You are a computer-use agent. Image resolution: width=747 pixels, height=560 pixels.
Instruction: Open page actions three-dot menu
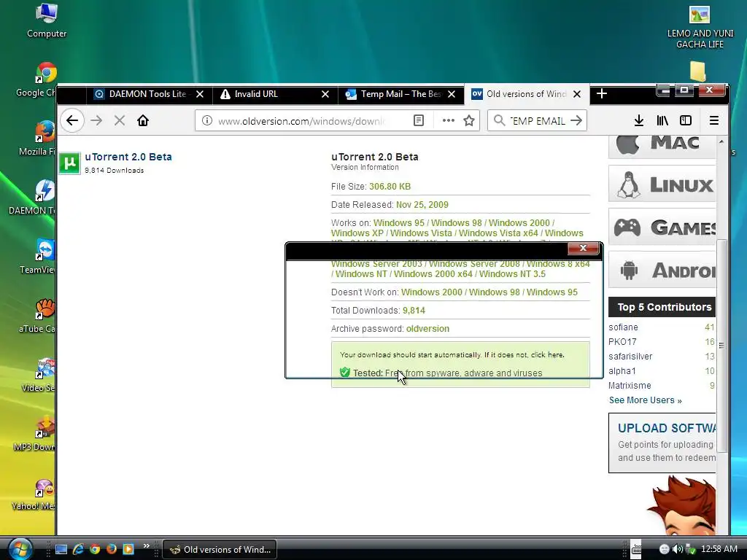coord(449,120)
